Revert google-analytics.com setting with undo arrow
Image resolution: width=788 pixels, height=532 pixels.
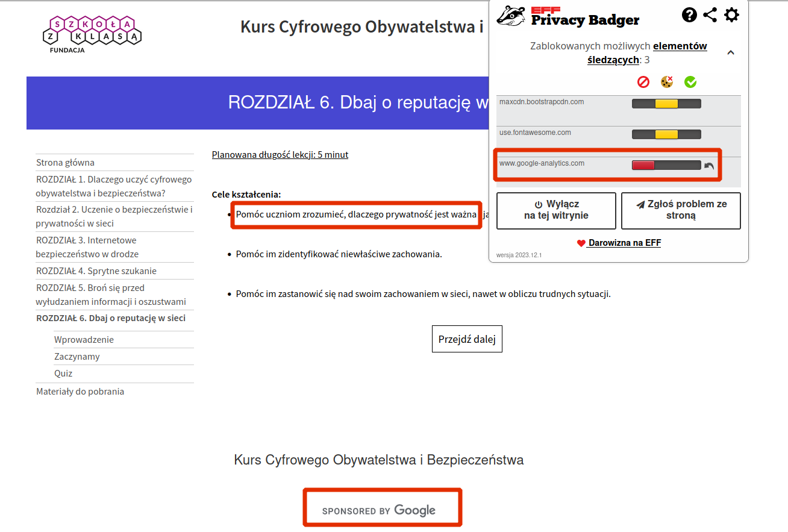pos(709,166)
